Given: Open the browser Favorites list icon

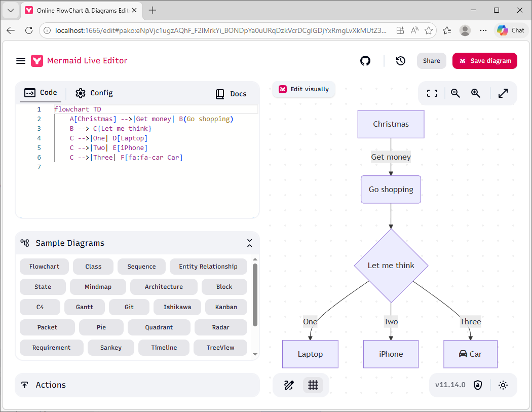Looking at the screenshot, I should tap(447, 30).
